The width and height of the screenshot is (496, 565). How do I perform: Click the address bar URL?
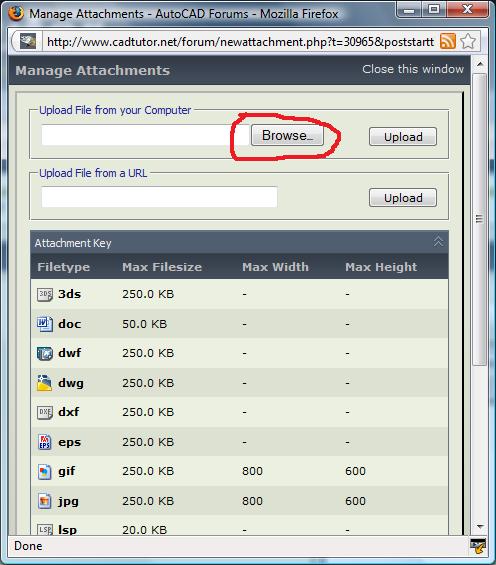click(240, 42)
